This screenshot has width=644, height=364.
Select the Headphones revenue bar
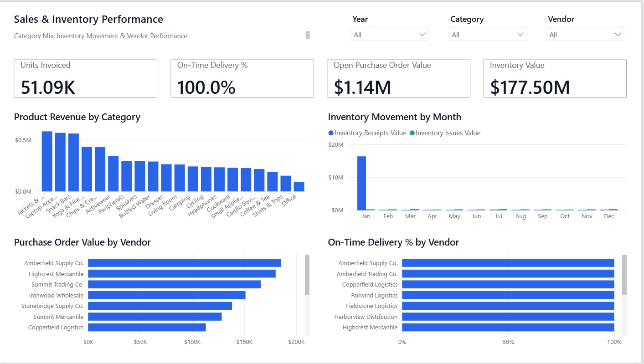click(x=219, y=179)
